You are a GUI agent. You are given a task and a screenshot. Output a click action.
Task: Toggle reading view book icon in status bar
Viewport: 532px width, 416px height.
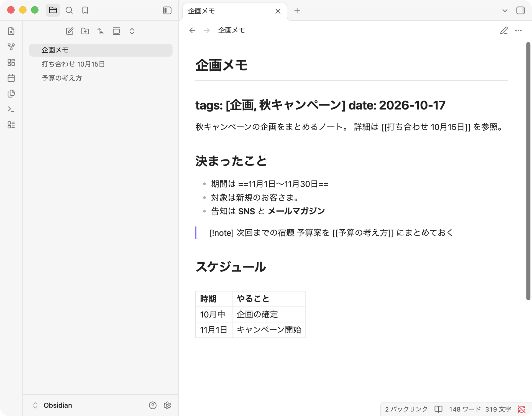(438, 409)
